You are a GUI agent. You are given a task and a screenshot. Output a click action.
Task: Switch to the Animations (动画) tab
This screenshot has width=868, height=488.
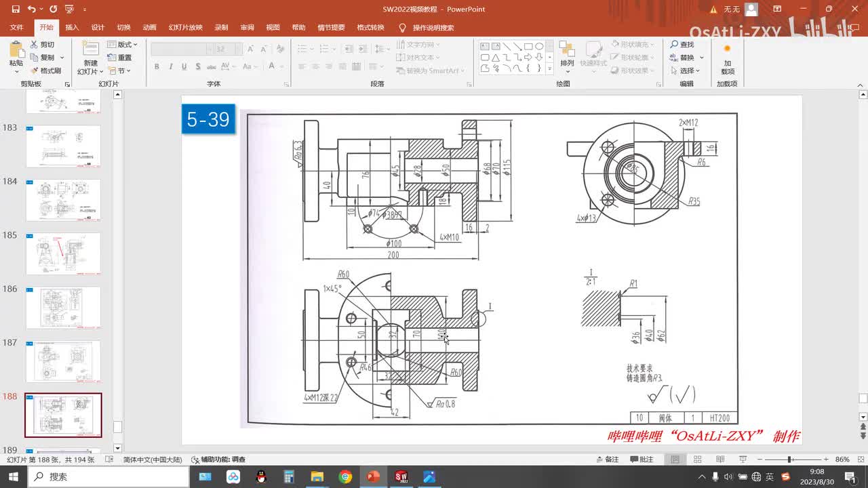click(x=149, y=28)
